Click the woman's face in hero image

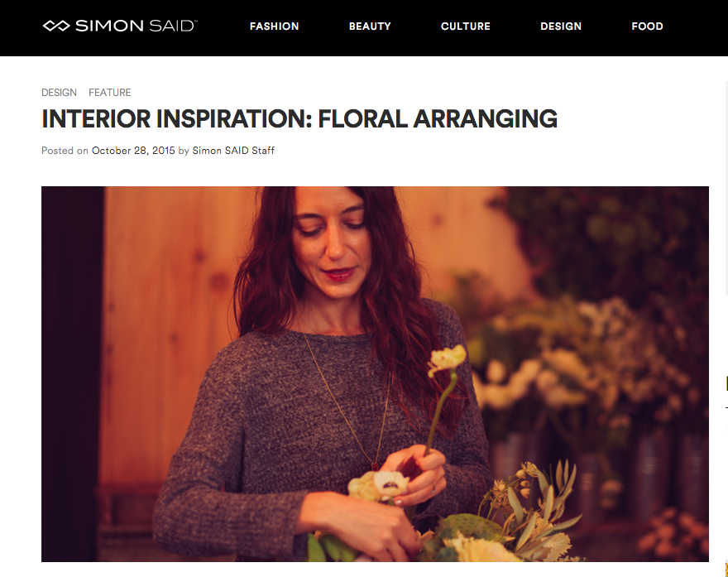pyautogui.click(x=331, y=242)
